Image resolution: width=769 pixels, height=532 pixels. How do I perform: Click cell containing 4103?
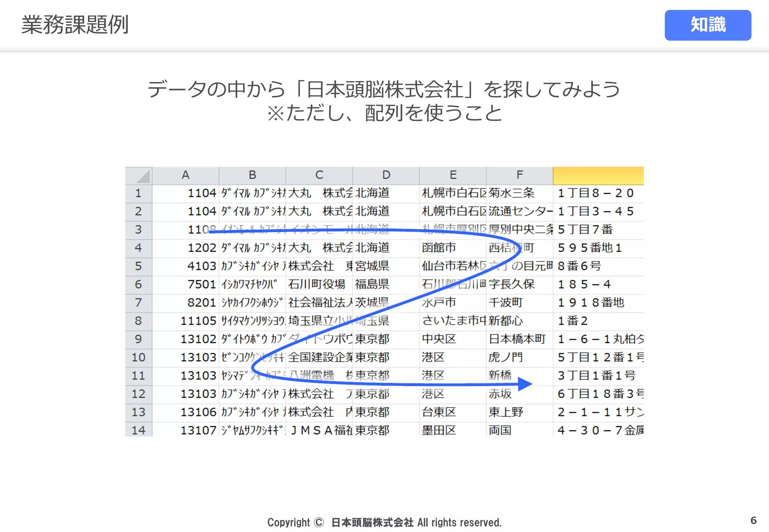[x=185, y=267]
